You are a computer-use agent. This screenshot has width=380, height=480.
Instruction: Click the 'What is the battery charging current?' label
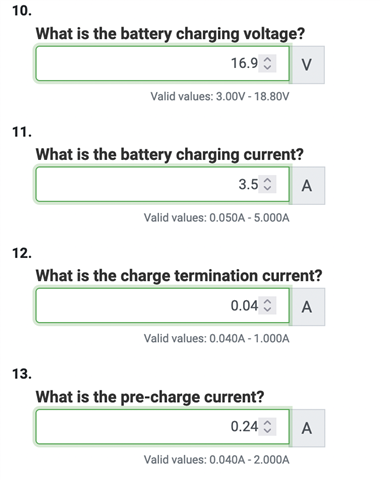(169, 155)
